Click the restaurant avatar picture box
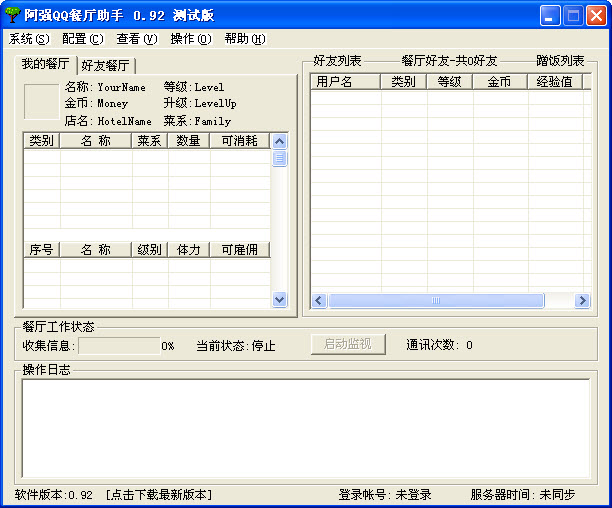The height and width of the screenshot is (508, 612). point(41,102)
